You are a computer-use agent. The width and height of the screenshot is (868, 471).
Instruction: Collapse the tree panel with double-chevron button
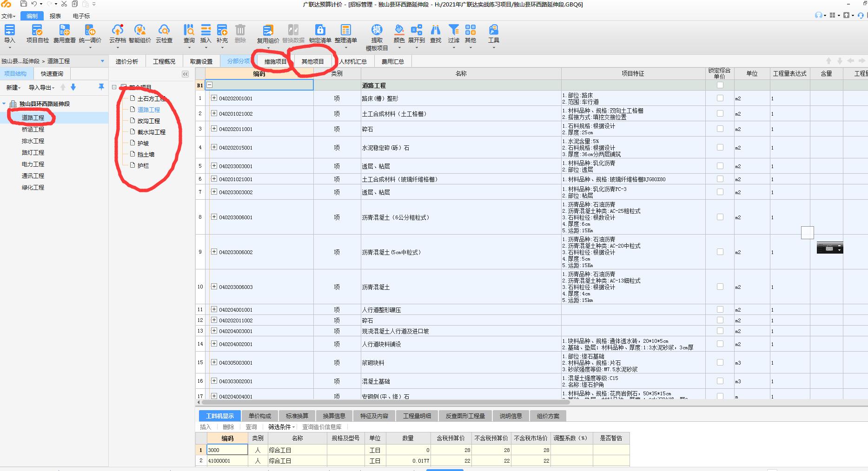185,74
